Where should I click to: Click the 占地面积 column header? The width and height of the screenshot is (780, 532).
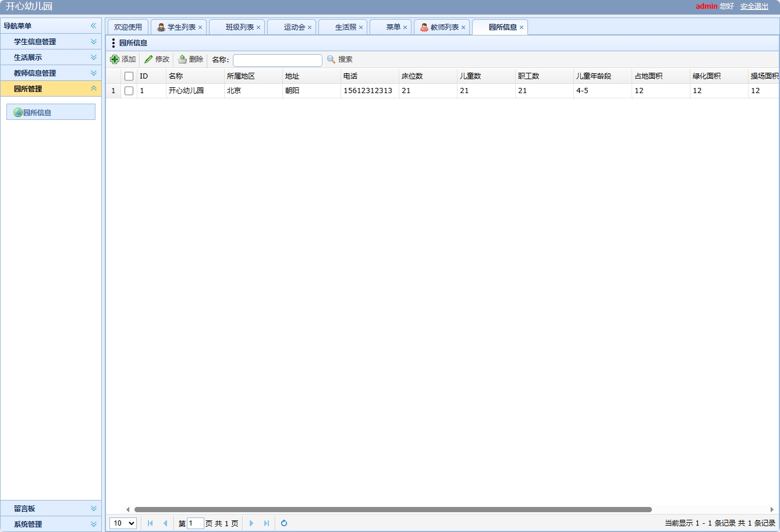click(661, 76)
